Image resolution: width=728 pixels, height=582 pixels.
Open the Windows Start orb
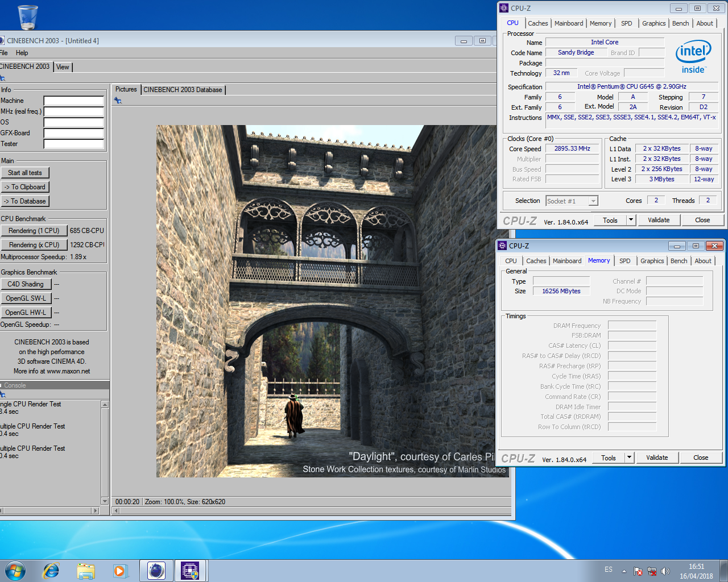pyautogui.click(x=15, y=571)
